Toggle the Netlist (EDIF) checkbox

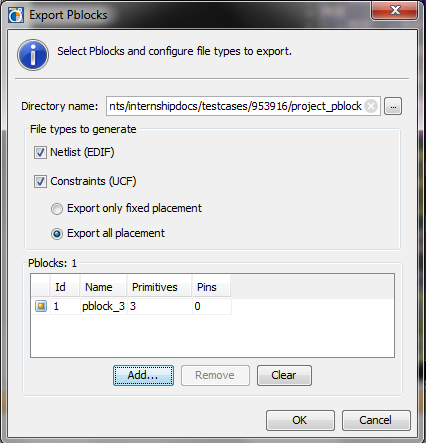tap(40, 153)
